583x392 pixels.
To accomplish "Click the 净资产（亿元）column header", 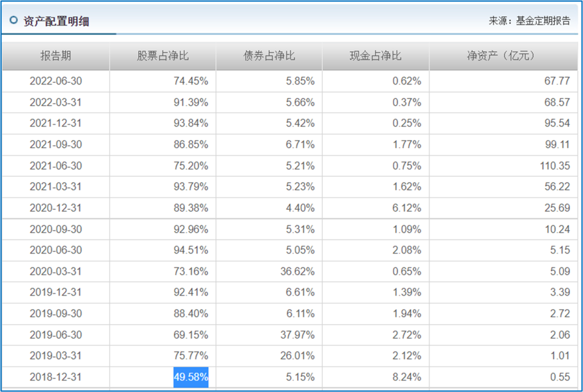I will point(504,56).
